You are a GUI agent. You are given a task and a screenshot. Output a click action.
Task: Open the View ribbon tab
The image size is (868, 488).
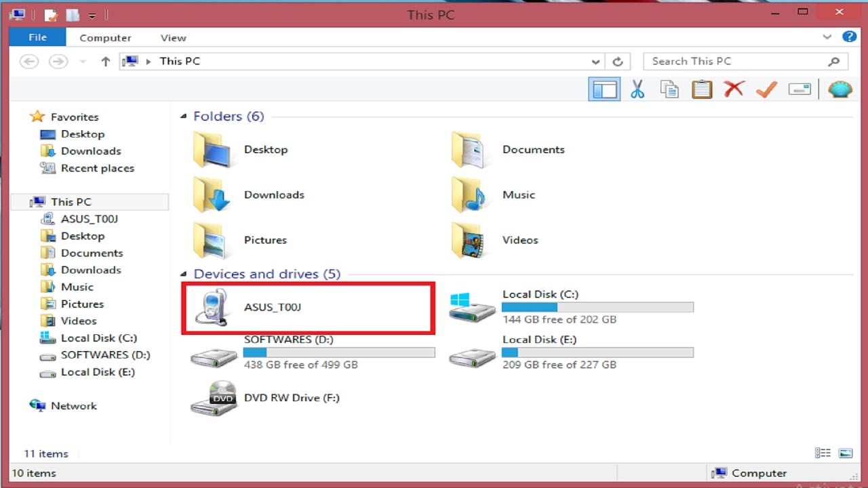174,38
